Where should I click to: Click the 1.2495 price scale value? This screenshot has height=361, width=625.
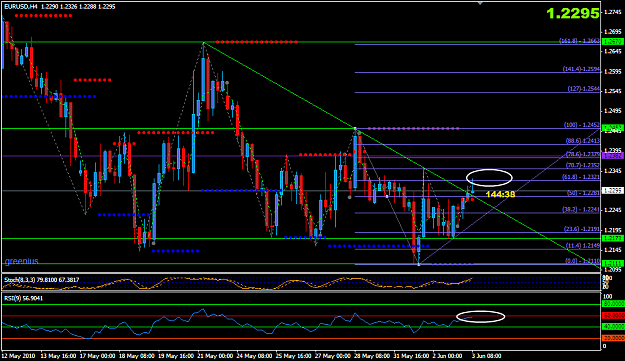tap(613, 111)
